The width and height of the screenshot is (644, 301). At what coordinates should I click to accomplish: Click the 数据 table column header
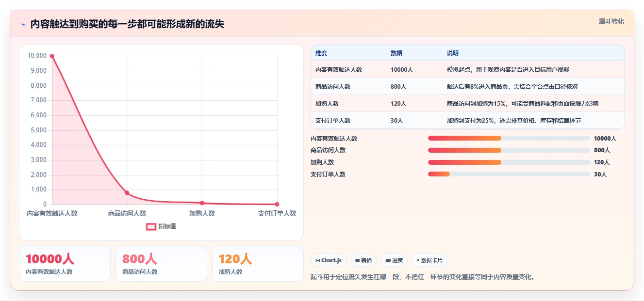396,53
